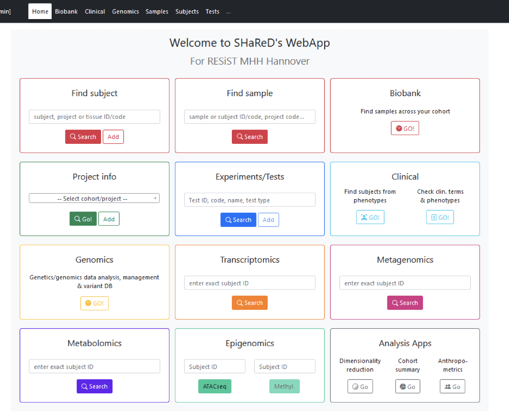The image size is (509, 420).
Task: Add a project in Project info card
Action: [x=109, y=219]
